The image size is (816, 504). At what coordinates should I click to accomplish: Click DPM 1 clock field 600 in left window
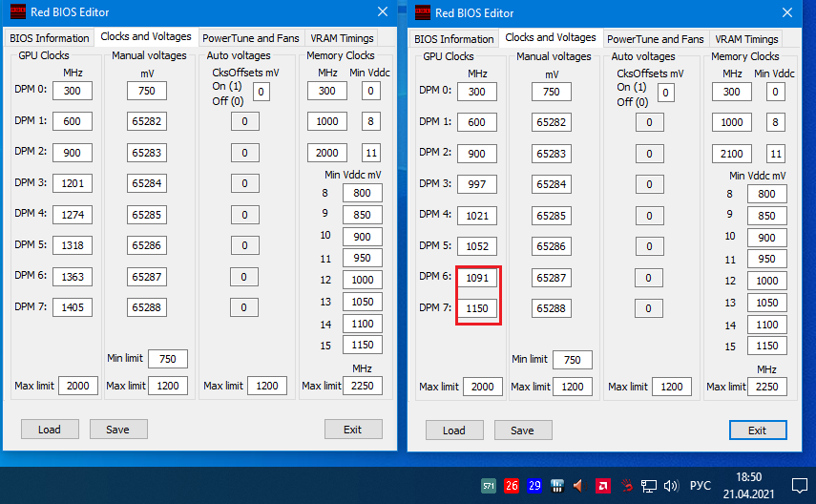(x=73, y=121)
